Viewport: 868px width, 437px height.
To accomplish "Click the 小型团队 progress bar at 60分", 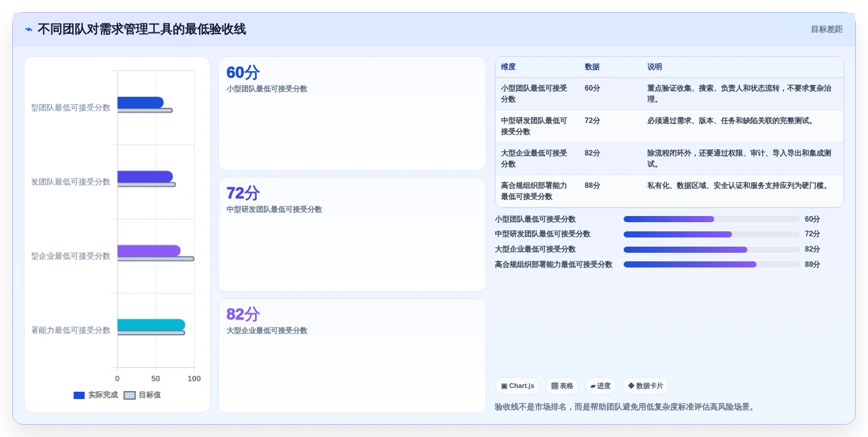I will point(712,219).
